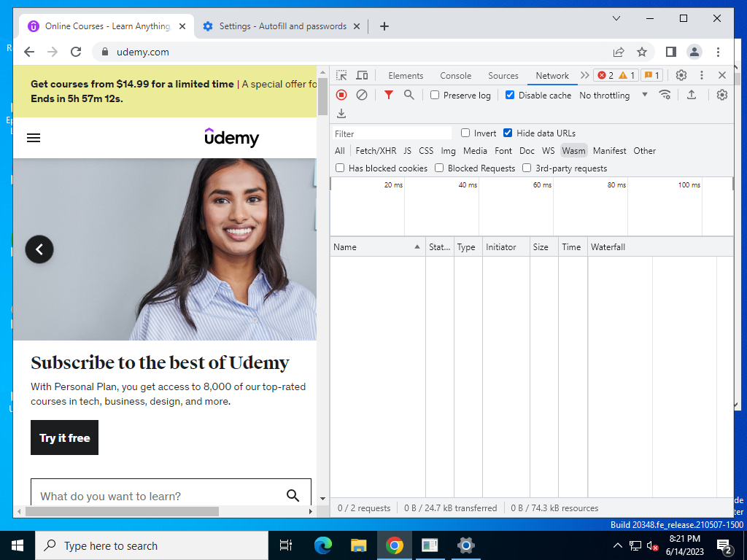This screenshot has width=747, height=560.
Task: Open network conditions wifi icon
Action: [x=665, y=95]
